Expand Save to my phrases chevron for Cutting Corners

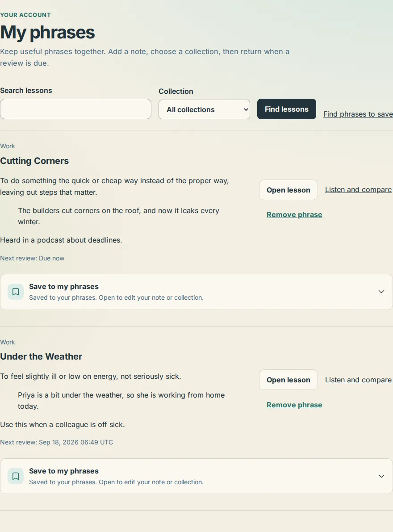click(x=381, y=292)
